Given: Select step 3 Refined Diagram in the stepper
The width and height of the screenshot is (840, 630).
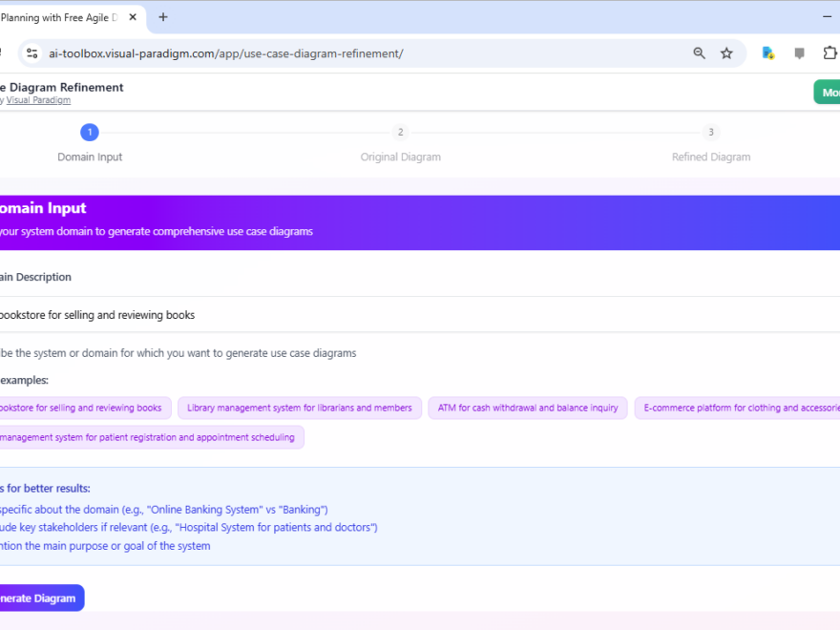Looking at the screenshot, I should pos(710,132).
